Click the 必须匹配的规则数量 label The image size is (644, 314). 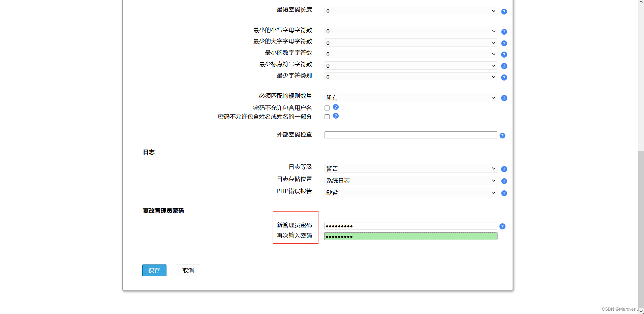tap(285, 96)
